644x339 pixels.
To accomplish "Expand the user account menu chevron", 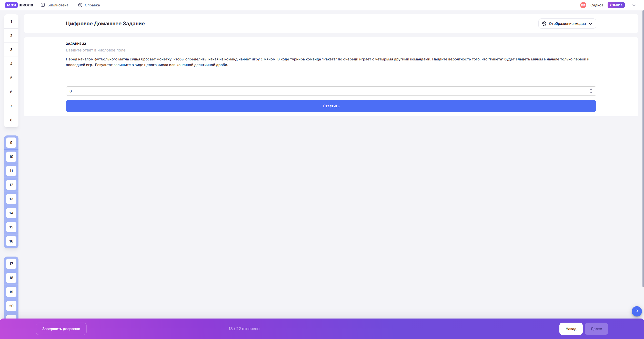I will [x=634, y=5].
